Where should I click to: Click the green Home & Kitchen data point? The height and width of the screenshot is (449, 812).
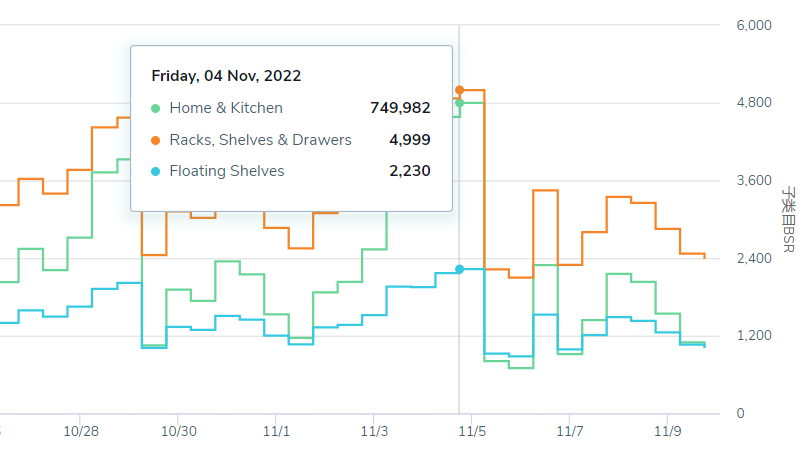[459, 103]
